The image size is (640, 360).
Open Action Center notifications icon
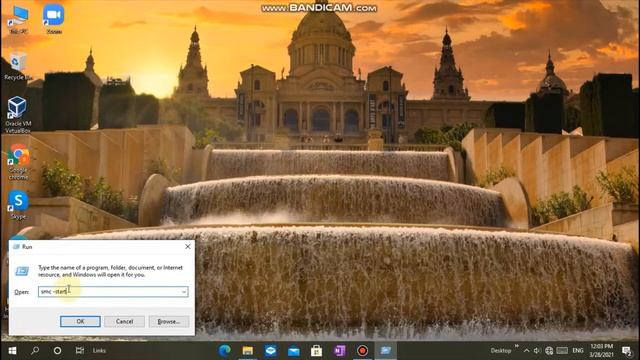(627, 351)
